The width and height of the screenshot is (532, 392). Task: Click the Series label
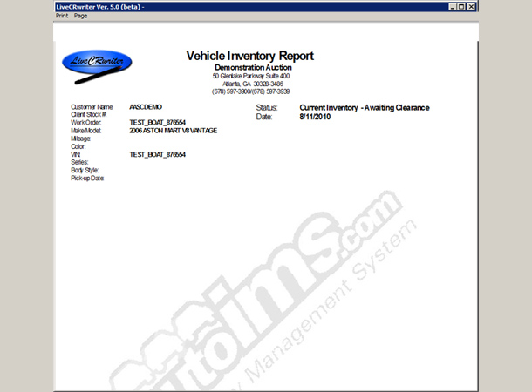pyautogui.click(x=79, y=162)
